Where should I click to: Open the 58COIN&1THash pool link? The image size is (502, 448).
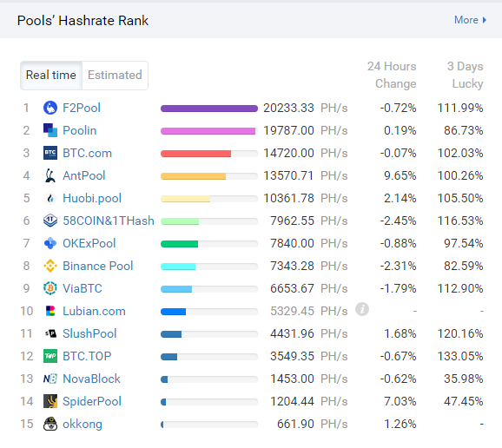[x=109, y=221]
